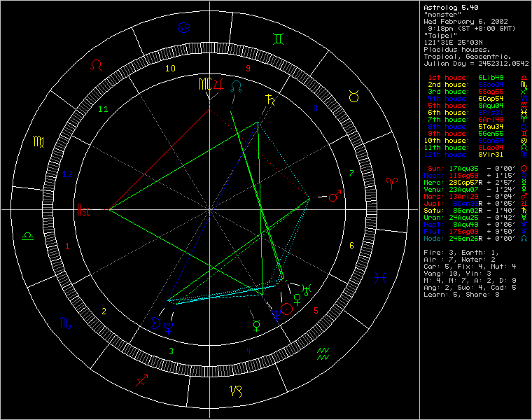Click the yellow Capricorn zodiac glyph

(x=236, y=391)
